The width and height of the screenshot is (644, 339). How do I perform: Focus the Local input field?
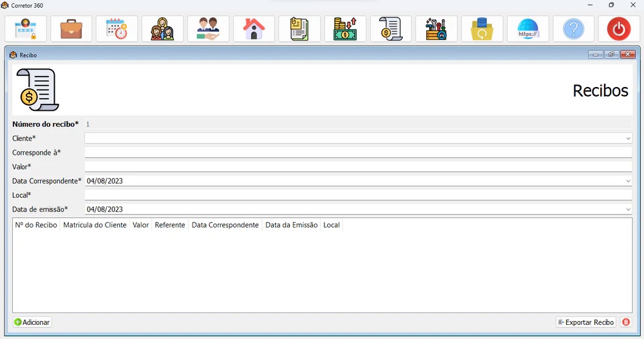pyautogui.click(x=358, y=195)
